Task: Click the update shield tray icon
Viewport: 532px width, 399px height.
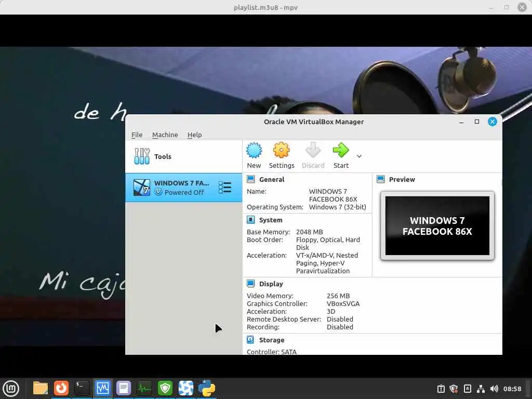Action: 454,389
